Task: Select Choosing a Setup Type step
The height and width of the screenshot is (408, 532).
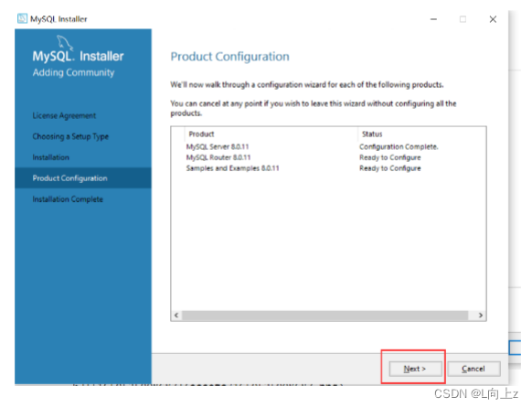Action: pyautogui.click(x=70, y=136)
